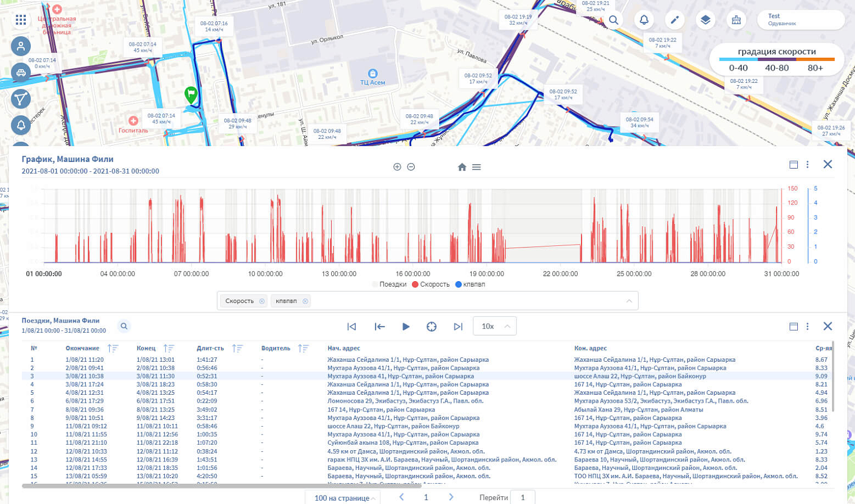Remove the Скорость tag from selector
Screen dimensions: 855x504
point(262,301)
